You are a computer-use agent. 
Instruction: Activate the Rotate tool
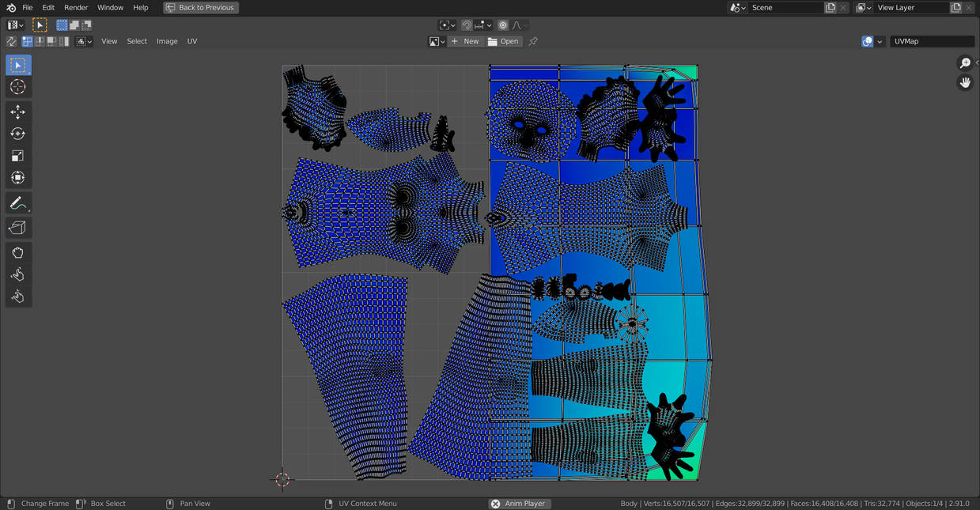point(18,134)
